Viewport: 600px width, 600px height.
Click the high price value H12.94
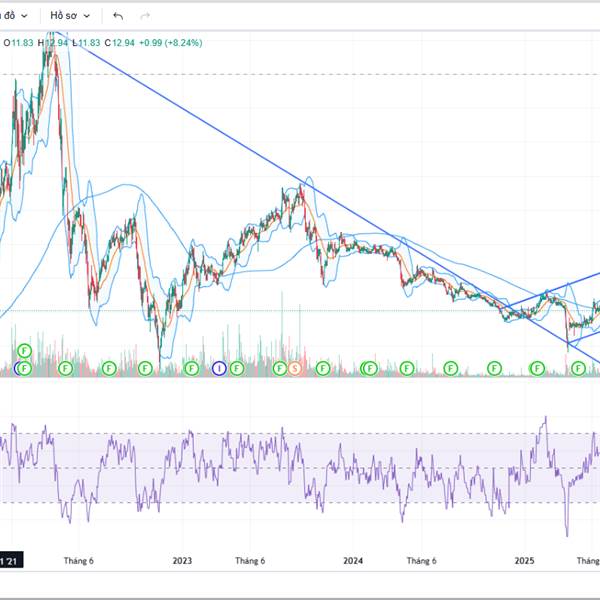click(x=52, y=43)
